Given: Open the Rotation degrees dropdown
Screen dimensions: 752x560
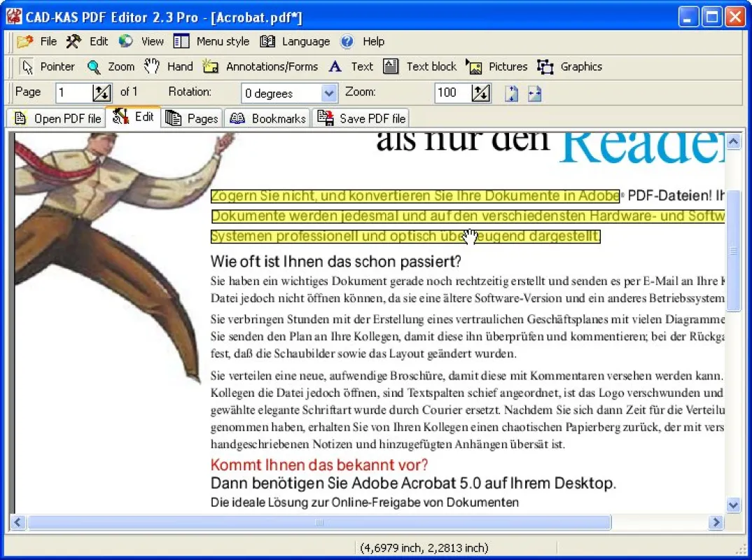Looking at the screenshot, I should [x=328, y=93].
